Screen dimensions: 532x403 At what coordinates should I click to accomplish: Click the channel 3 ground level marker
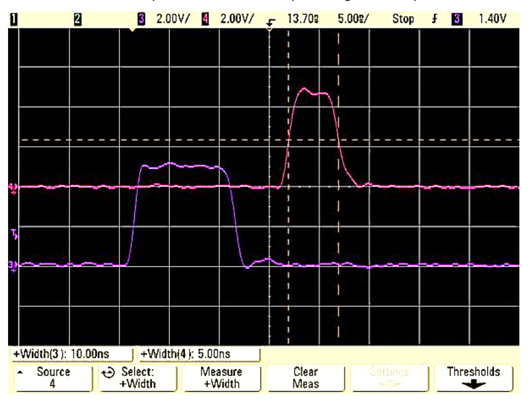13,265
